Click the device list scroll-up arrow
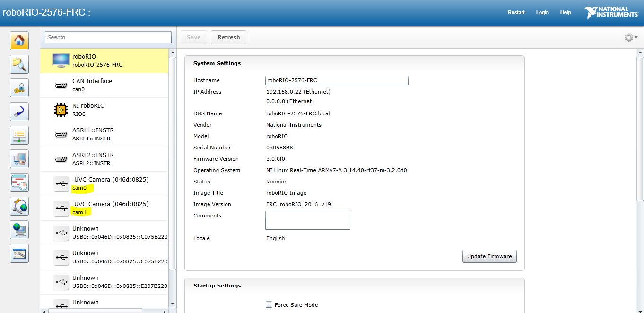Image resolution: width=644 pixels, height=313 pixels. (x=173, y=52)
